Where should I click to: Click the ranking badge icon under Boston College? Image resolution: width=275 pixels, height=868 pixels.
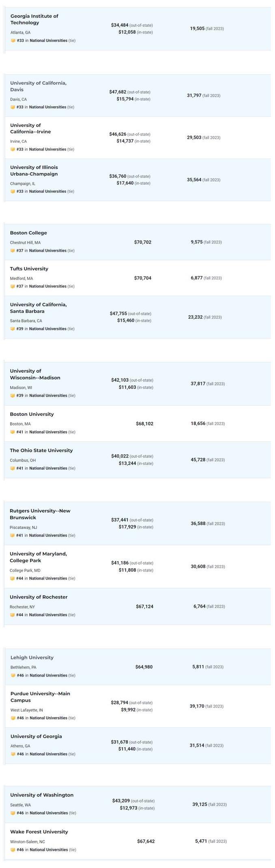13,251
